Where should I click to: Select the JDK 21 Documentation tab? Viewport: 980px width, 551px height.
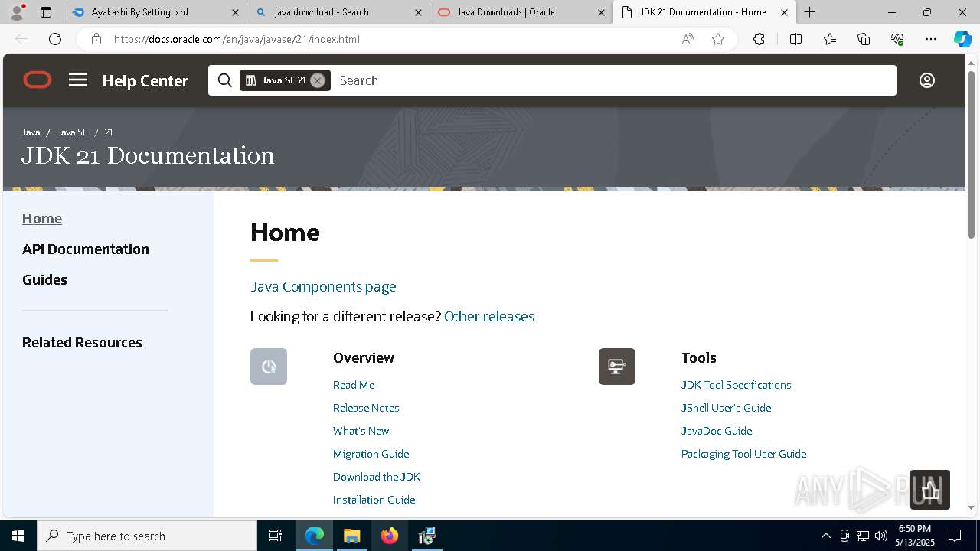pyautogui.click(x=704, y=12)
